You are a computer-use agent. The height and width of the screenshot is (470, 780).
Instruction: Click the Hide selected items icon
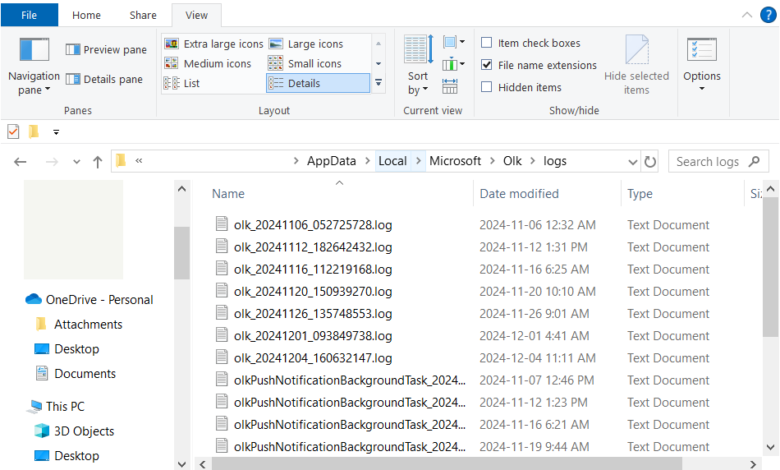click(637, 65)
